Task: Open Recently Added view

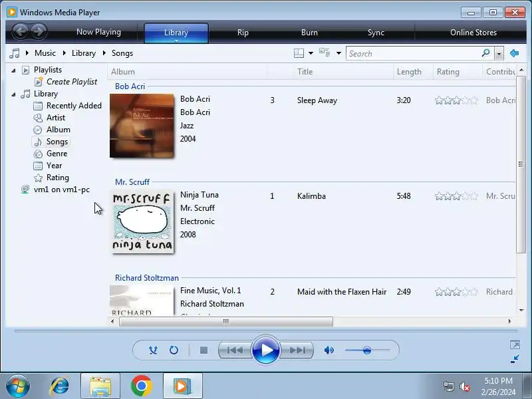Action: pos(74,106)
